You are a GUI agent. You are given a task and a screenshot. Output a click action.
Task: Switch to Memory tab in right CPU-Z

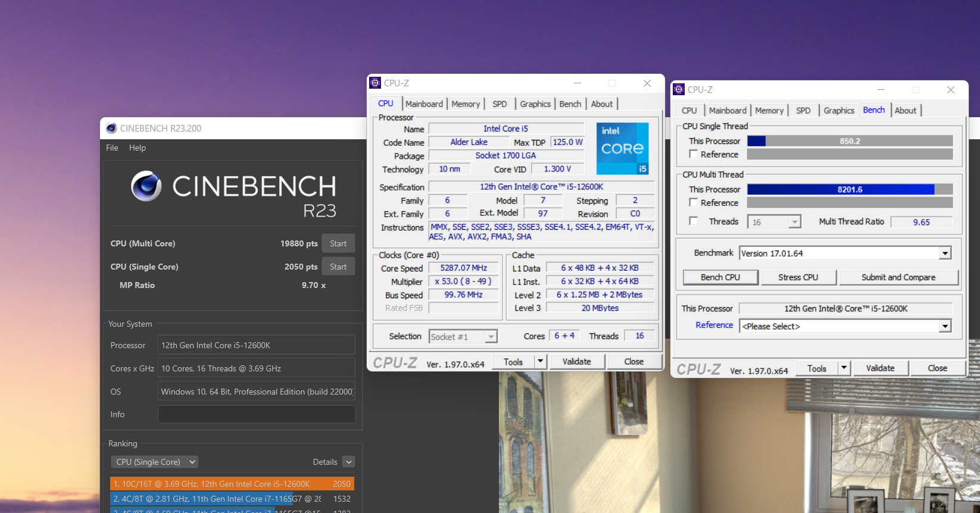[769, 110]
